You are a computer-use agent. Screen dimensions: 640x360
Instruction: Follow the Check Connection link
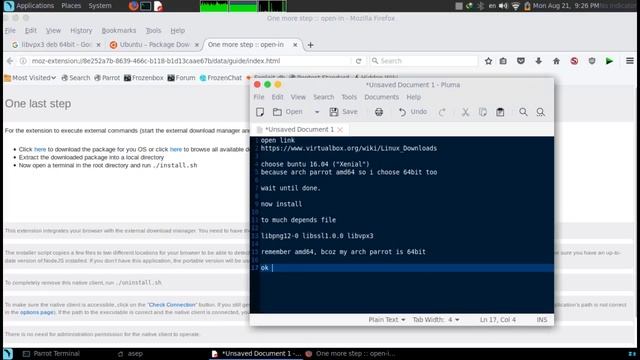click(x=172, y=305)
